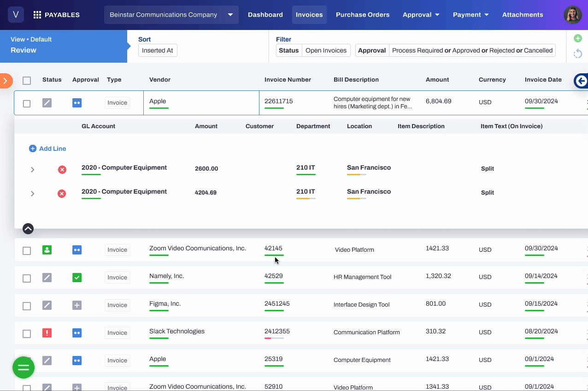The height and width of the screenshot is (391, 588).
Task: Expand the 2600.00 line item chevron
Action: 32,170
